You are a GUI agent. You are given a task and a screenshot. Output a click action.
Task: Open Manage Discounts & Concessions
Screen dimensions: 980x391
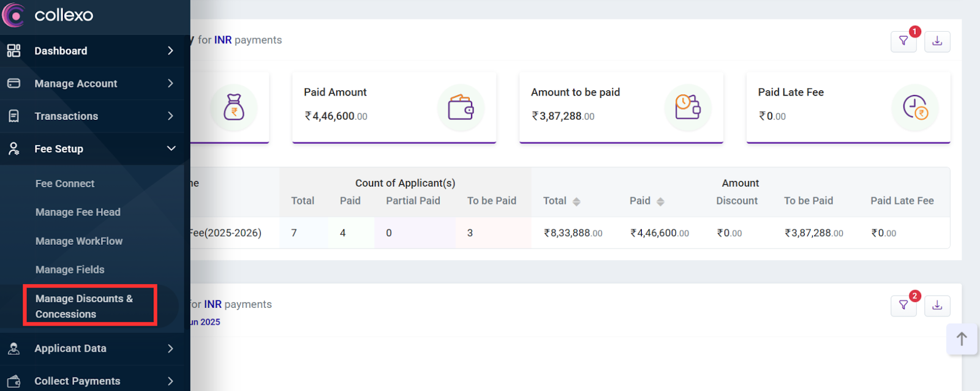(84, 306)
